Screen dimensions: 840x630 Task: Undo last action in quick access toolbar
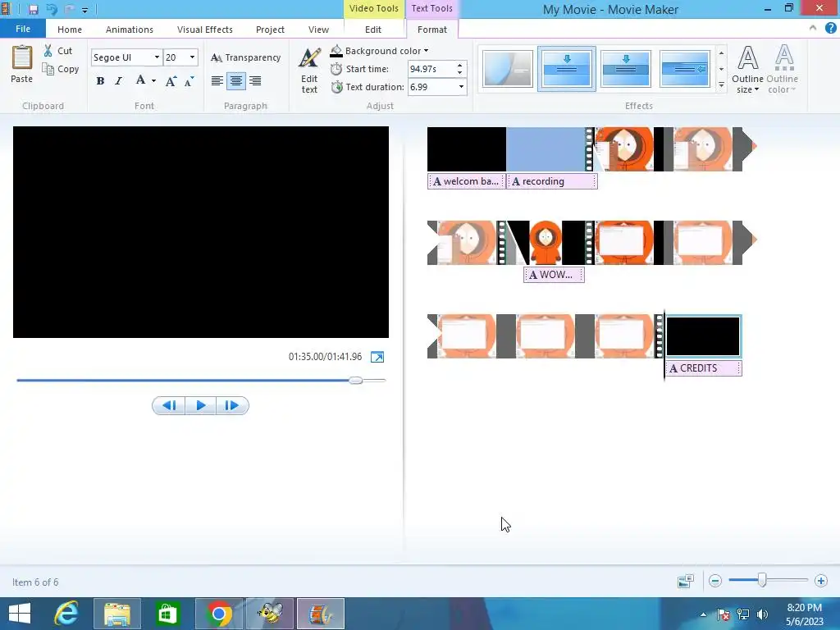[x=52, y=9]
